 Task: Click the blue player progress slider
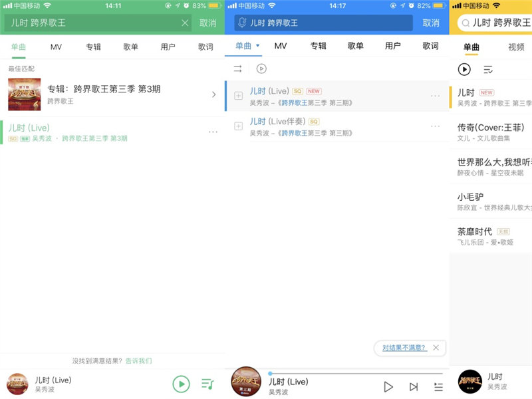[x=356, y=374]
